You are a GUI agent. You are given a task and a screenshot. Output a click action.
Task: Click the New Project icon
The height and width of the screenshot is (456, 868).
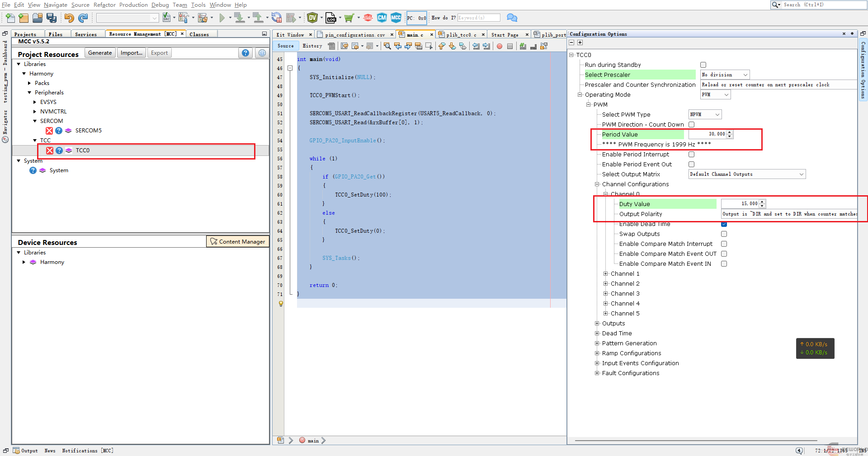[x=24, y=18]
